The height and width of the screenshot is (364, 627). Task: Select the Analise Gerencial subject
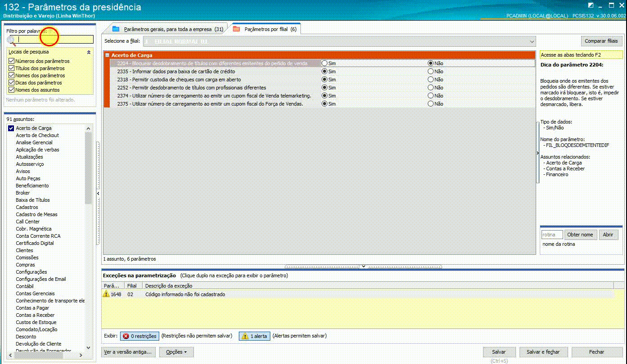tap(34, 142)
